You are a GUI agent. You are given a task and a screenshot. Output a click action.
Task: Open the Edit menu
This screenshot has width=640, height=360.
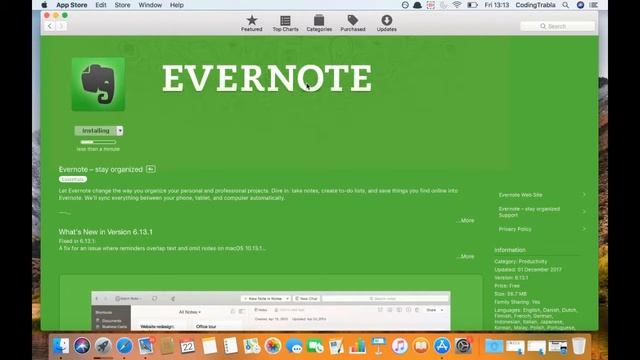(101, 5)
